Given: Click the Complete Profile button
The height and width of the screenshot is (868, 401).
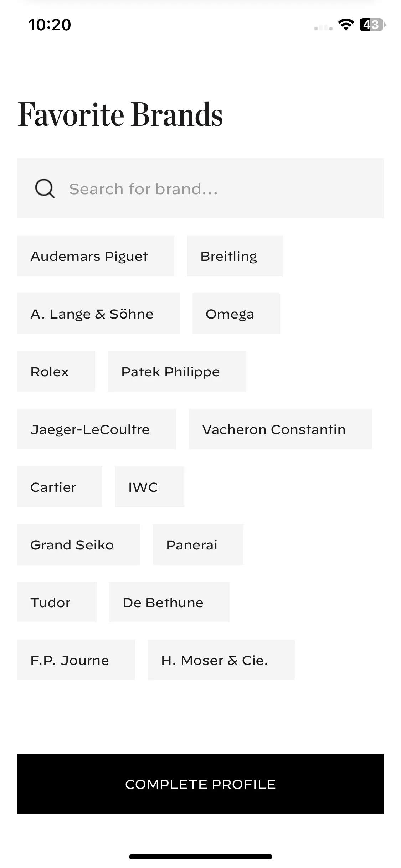Looking at the screenshot, I should [x=200, y=784].
